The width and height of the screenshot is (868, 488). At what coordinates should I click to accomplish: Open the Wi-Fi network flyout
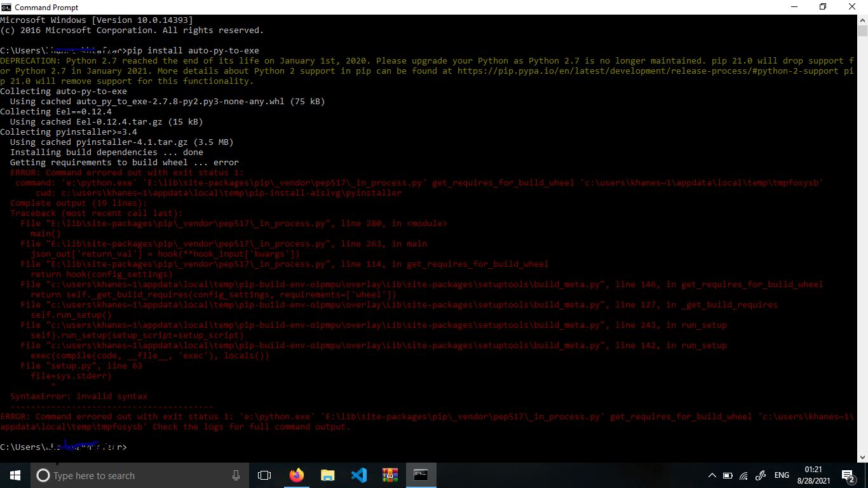pyautogui.click(x=743, y=475)
